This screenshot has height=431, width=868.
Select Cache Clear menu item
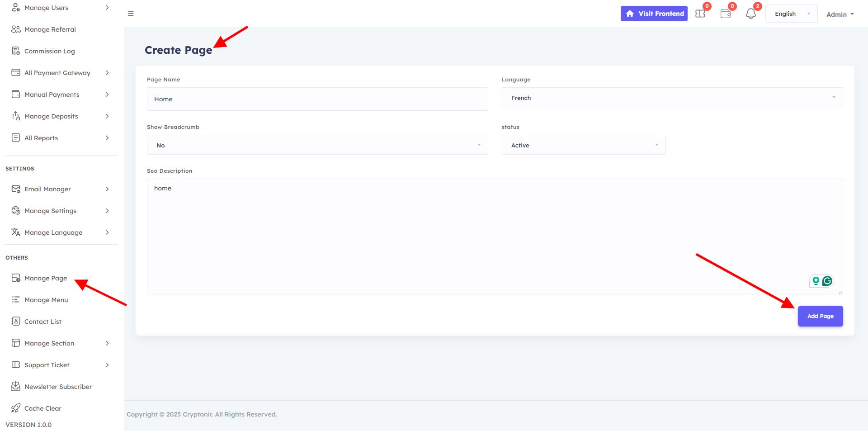pyautogui.click(x=43, y=408)
